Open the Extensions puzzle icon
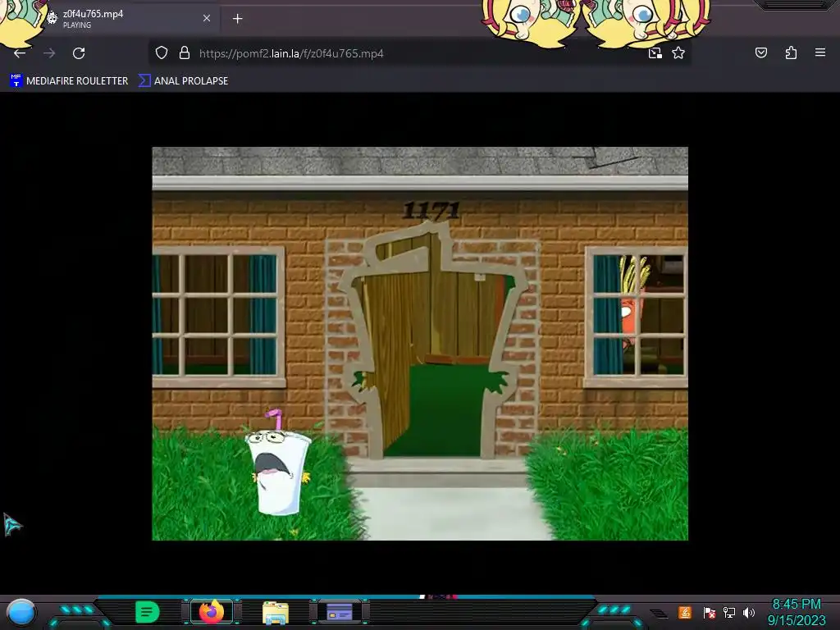Screen dimensions: 840x630 pyautogui.click(x=791, y=52)
